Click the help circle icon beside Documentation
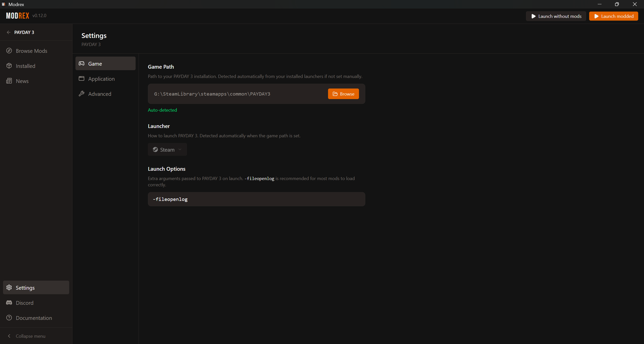Screen dimensions: 644x344 click(9, 318)
